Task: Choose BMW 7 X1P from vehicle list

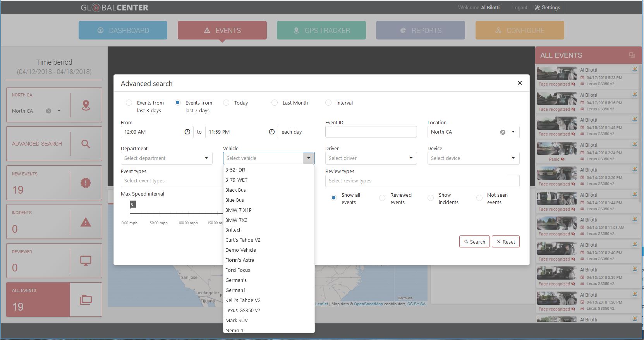Action: 269,210
